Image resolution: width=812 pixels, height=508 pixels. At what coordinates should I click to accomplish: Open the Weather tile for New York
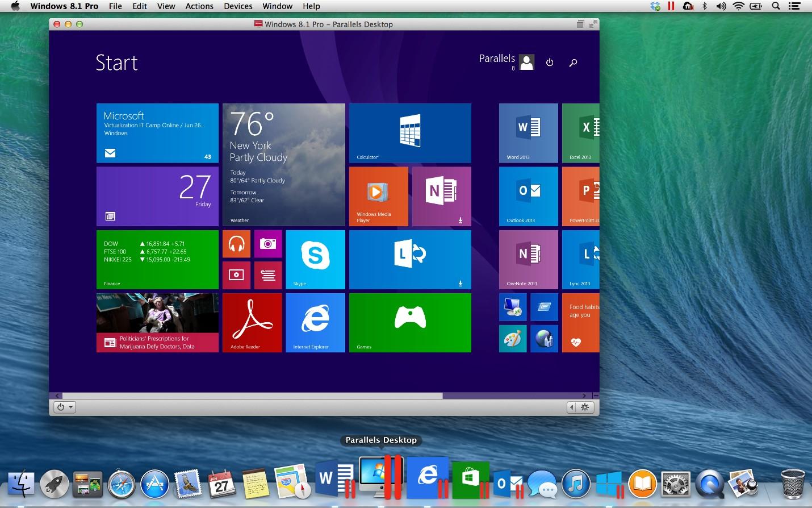283,164
